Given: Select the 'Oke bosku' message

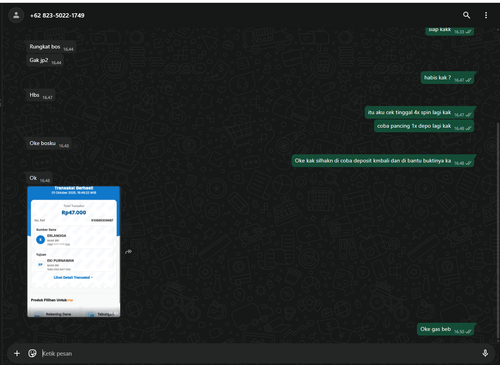Looking at the screenshot, I should pyautogui.click(x=49, y=143).
